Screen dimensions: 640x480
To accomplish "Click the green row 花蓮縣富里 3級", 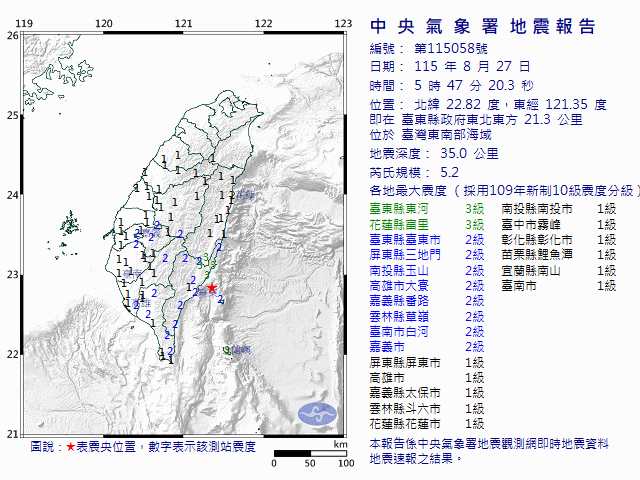I will click(427, 224).
